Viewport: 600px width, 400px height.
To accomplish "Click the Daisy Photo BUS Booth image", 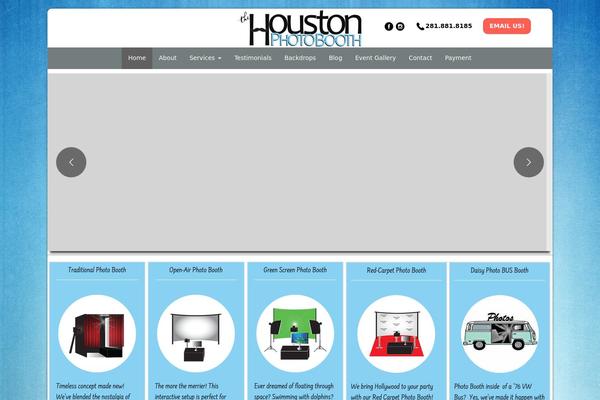I will point(499,334).
